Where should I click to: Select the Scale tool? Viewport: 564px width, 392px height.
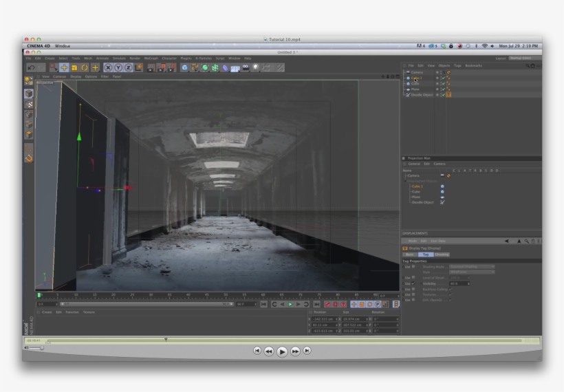[74, 67]
